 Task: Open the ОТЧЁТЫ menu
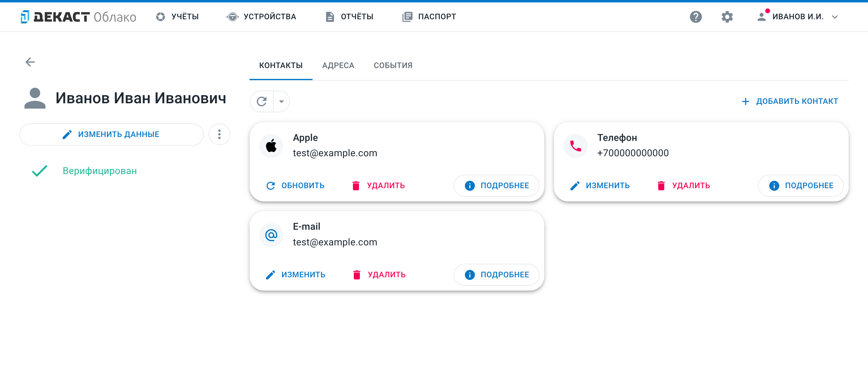click(x=350, y=17)
